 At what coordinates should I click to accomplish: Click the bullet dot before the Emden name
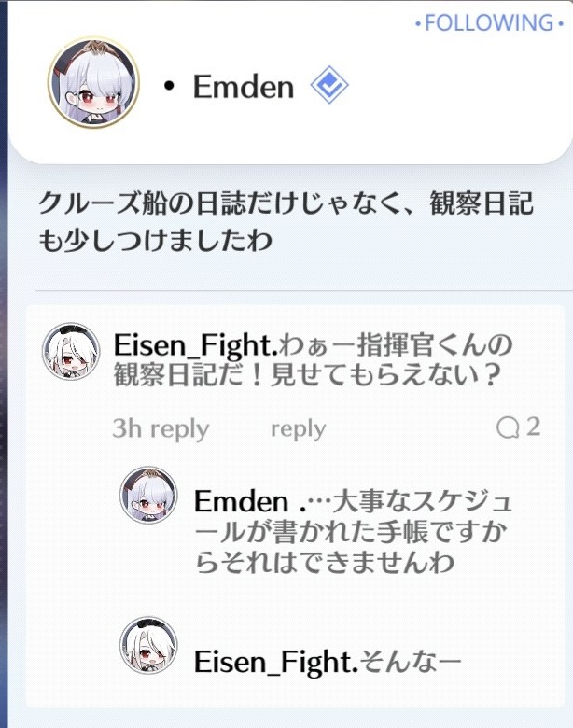[x=170, y=86]
